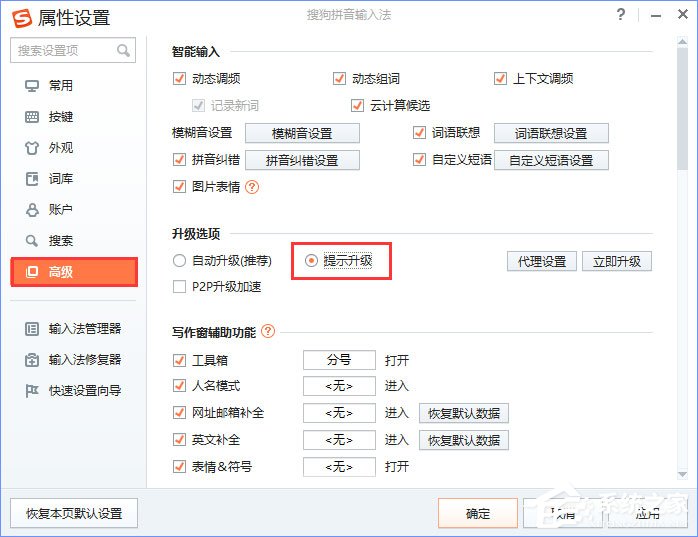
Task: Click the <无> hotkey field for 人名模式
Action: point(339,386)
